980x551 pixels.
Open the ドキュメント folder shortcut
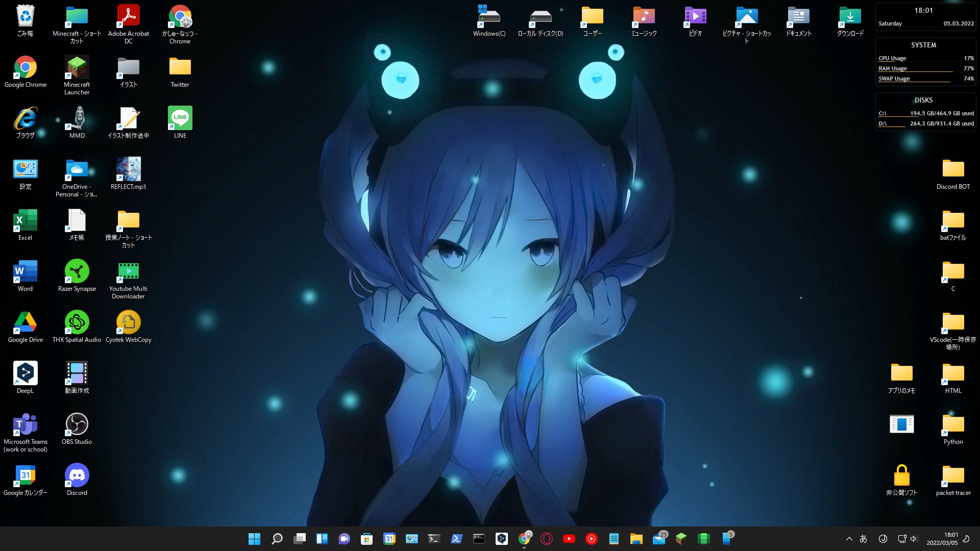coord(798,21)
